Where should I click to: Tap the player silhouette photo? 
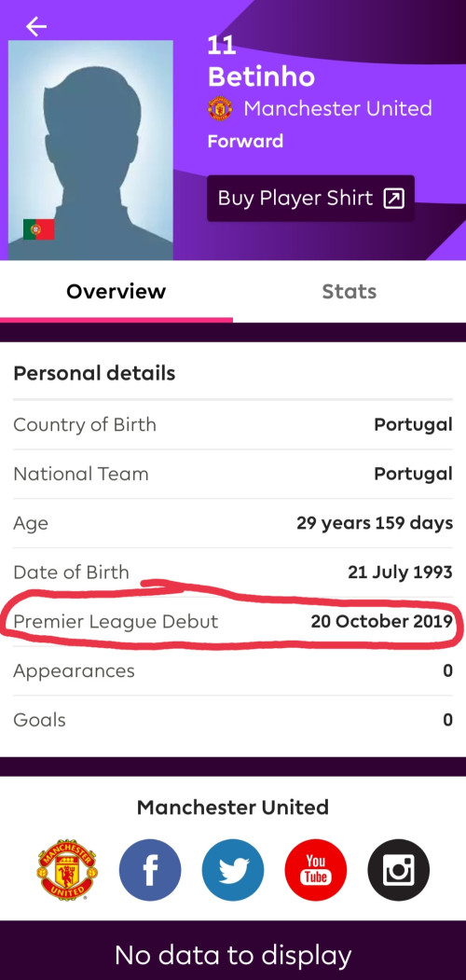coord(90,150)
